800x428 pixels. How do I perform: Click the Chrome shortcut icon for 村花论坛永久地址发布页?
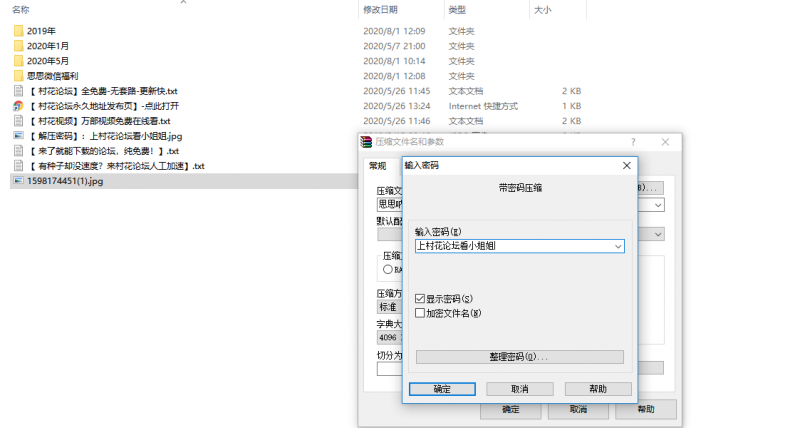click(19, 106)
